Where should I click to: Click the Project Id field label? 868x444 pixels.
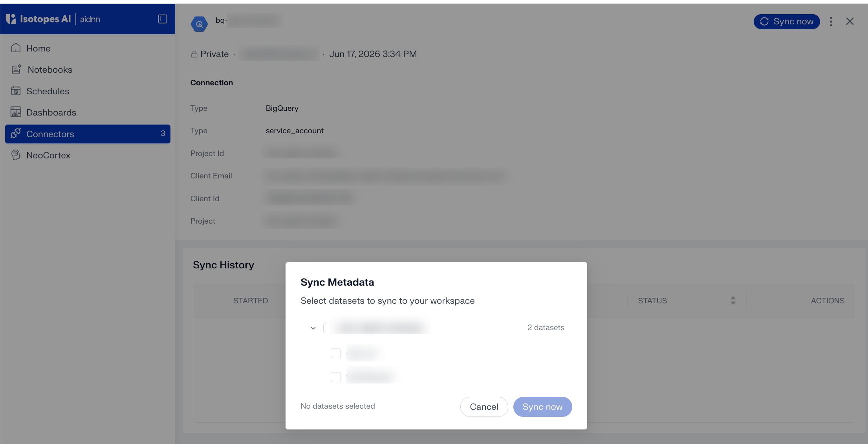[207, 153]
